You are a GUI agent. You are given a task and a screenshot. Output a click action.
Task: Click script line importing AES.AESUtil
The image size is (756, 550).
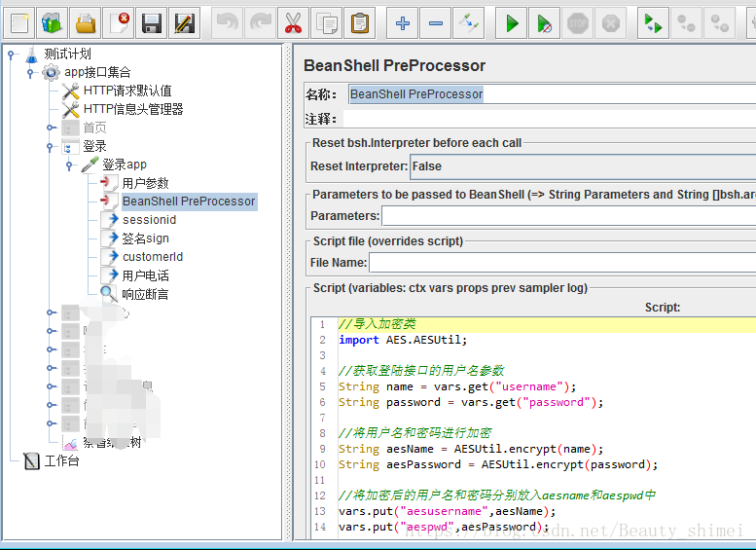[x=403, y=340]
